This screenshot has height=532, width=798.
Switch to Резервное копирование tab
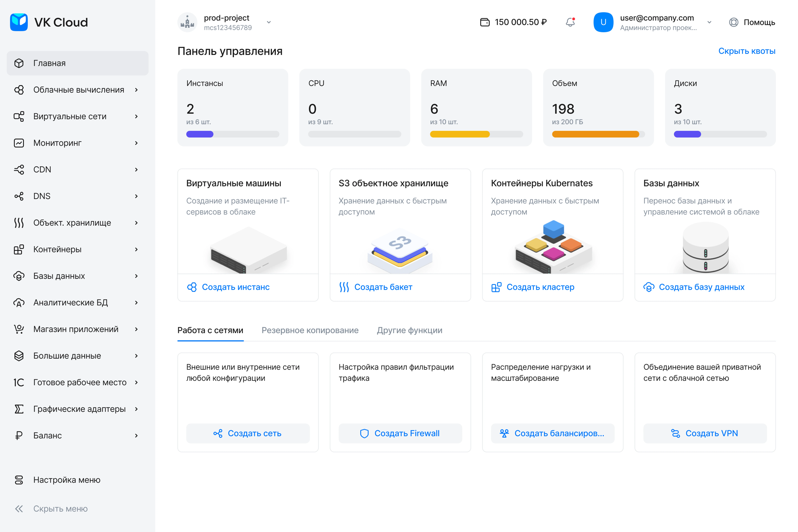pos(310,330)
